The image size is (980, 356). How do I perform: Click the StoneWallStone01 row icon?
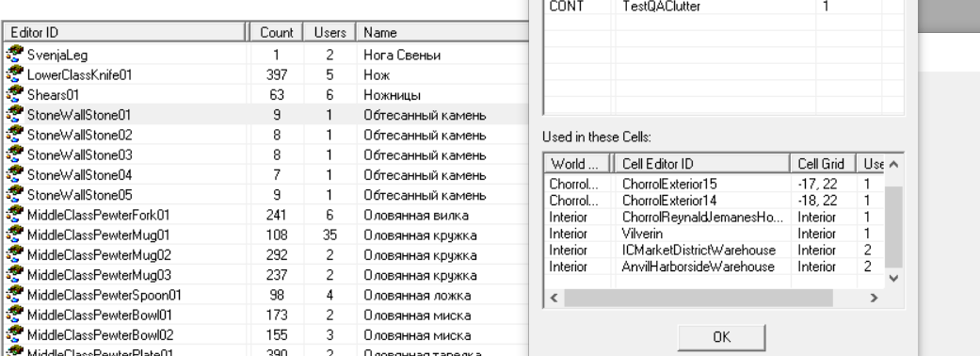pyautogui.click(x=14, y=115)
